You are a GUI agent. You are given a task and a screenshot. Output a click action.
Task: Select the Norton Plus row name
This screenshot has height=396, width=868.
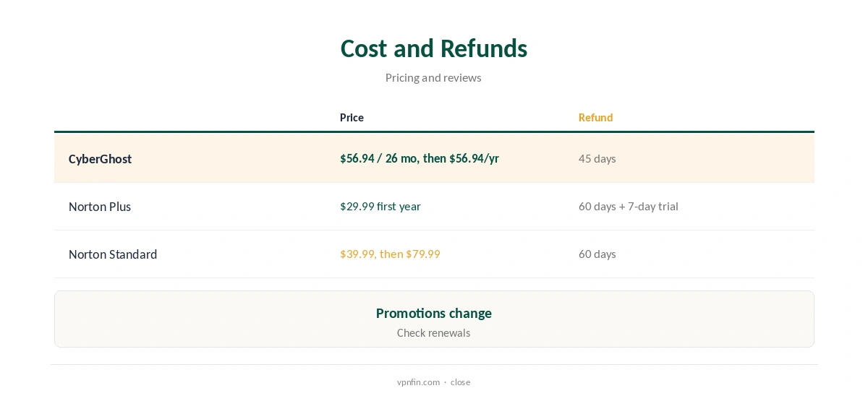(100, 207)
